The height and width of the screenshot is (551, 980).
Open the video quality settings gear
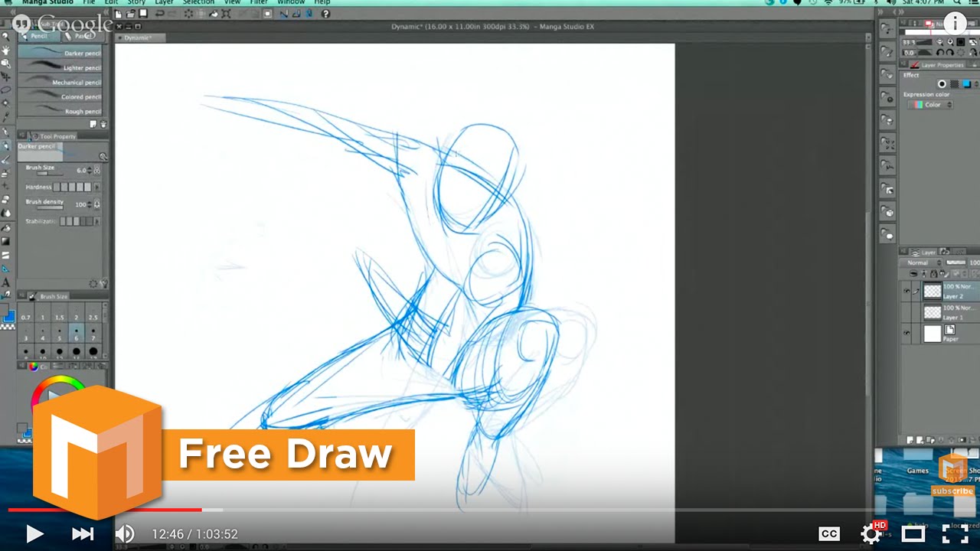click(872, 533)
